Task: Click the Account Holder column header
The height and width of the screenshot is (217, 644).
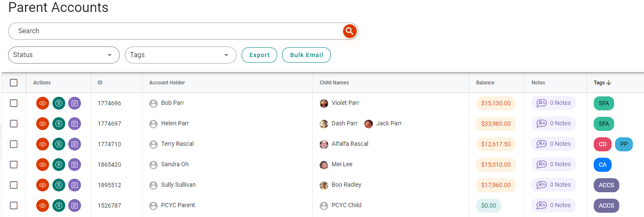Action: click(167, 83)
